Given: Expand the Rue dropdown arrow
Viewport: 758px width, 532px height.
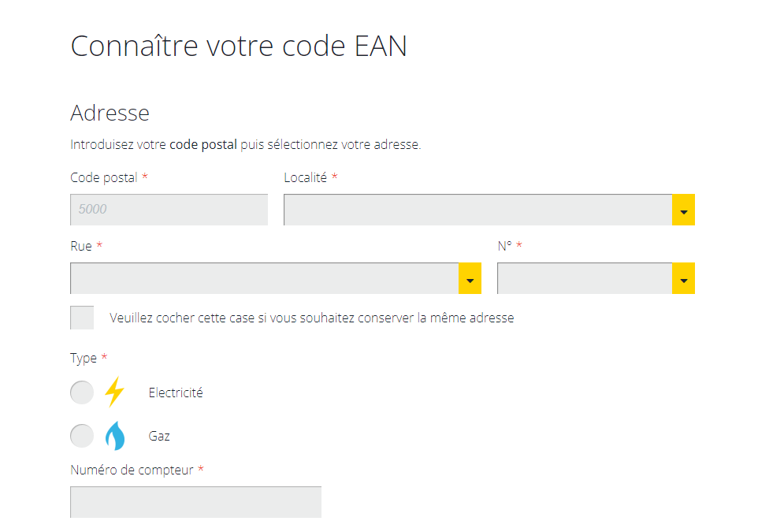Looking at the screenshot, I should (x=470, y=278).
